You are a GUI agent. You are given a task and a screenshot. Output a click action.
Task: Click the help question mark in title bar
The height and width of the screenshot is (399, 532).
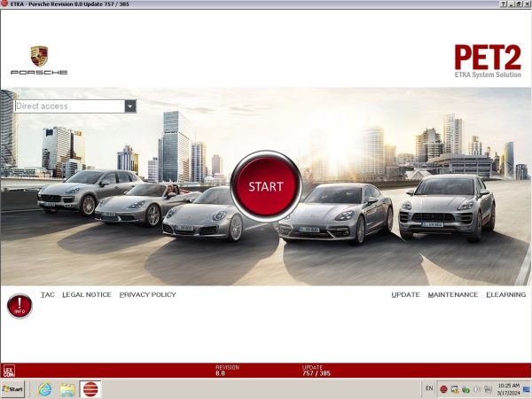point(504,4)
